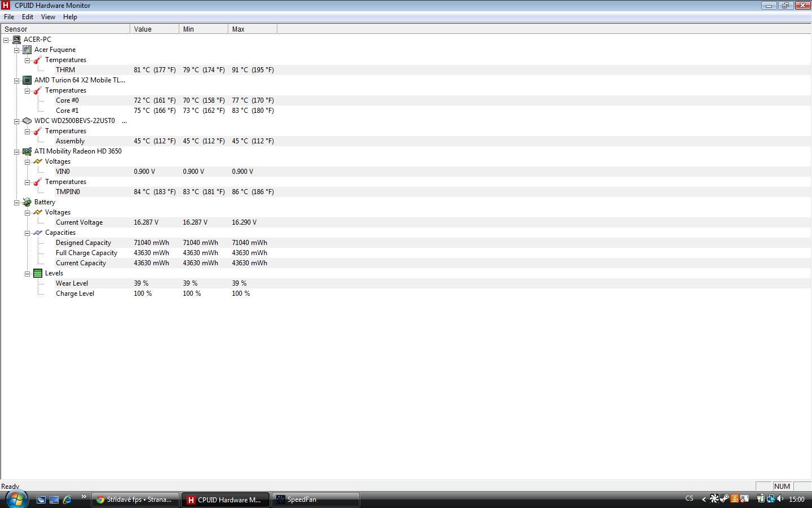Click the thermometer icon under Acer Fuquene

pos(38,60)
